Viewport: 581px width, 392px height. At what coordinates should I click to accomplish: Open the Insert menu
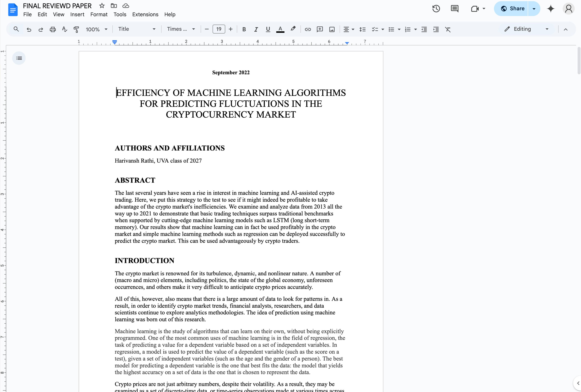(x=77, y=15)
